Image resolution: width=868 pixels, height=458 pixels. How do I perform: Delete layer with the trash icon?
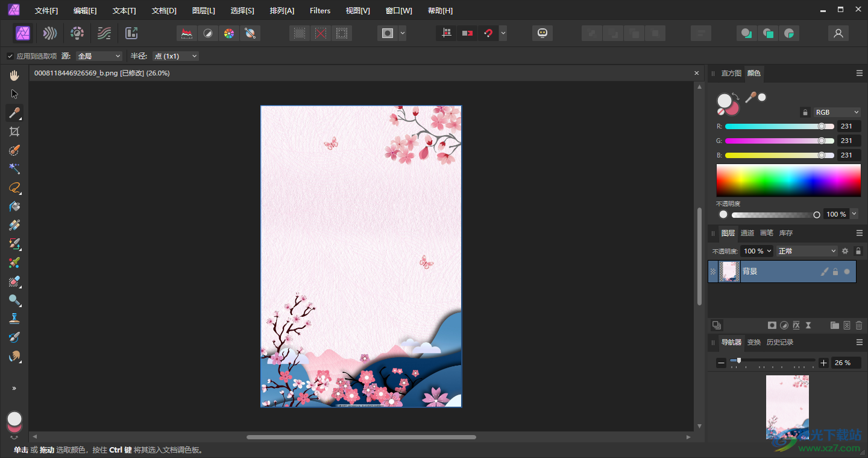tap(859, 325)
